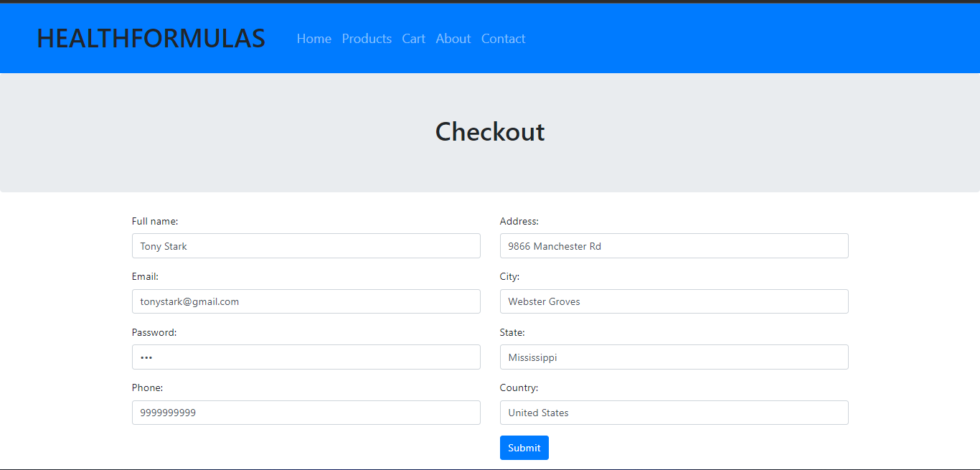Screen dimensions: 980x470
Task: Click the Checkout page heading
Action: pos(489,131)
